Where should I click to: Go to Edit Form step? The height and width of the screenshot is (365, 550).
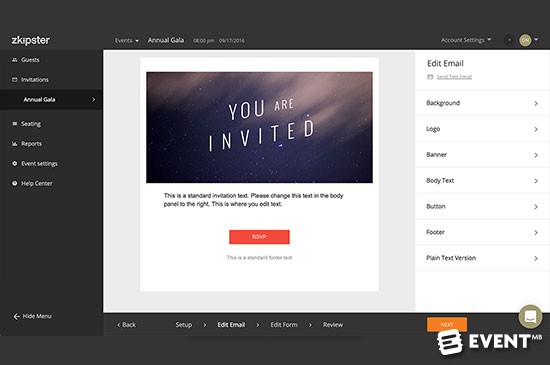284,325
